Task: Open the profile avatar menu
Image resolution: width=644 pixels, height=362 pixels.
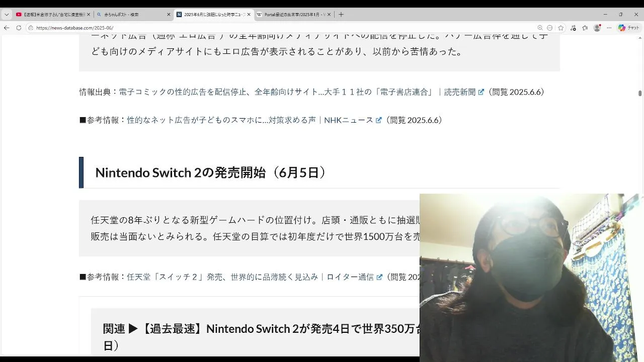Action: pyautogui.click(x=597, y=28)
